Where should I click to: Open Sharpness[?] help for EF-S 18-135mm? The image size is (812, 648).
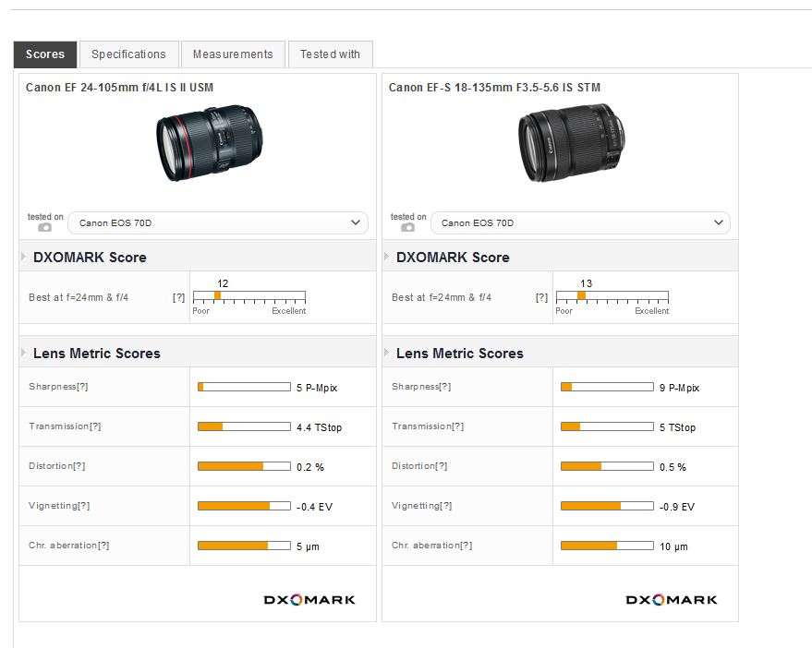[x=445, y=387]
